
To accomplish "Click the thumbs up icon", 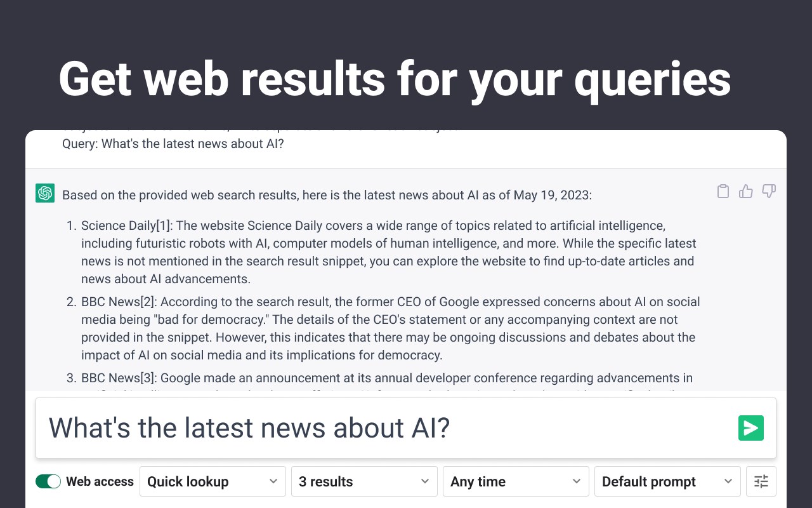I will pos(746,191).
